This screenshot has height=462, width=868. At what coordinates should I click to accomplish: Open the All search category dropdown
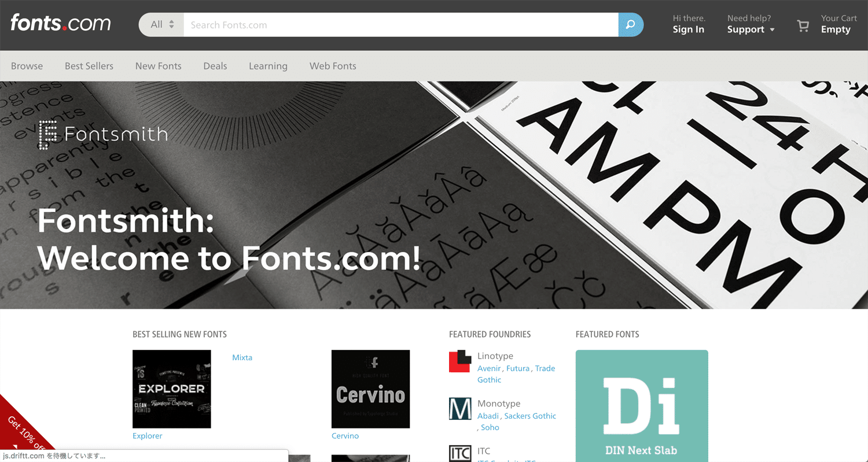pyautogui.click(x=161, y=25)
